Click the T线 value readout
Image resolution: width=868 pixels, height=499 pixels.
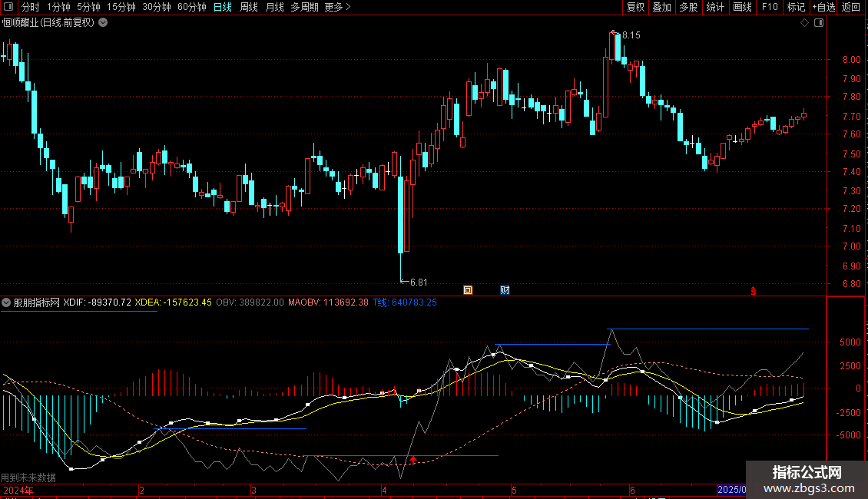pyautogui.click(x=405, y=302)
